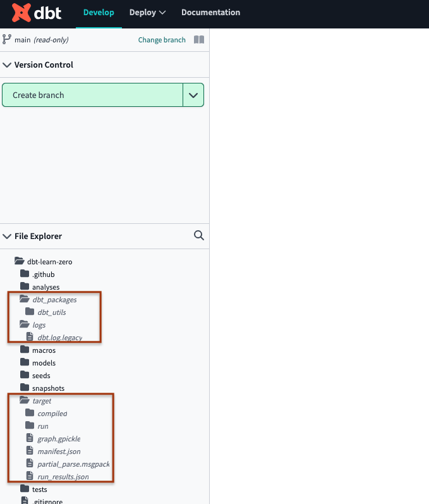The width and height of the screenshot is (429, 504).
Task: Collapse the dbt-learn-zero root folder
Action: coord(19,262)
